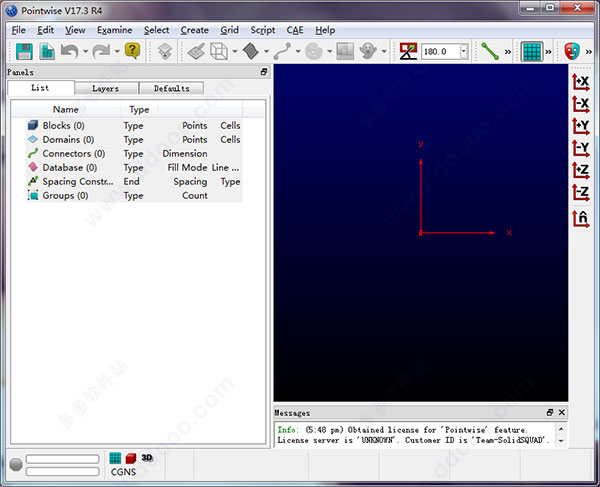
Task: Click the green connector line icon
Action: [490, 51]
